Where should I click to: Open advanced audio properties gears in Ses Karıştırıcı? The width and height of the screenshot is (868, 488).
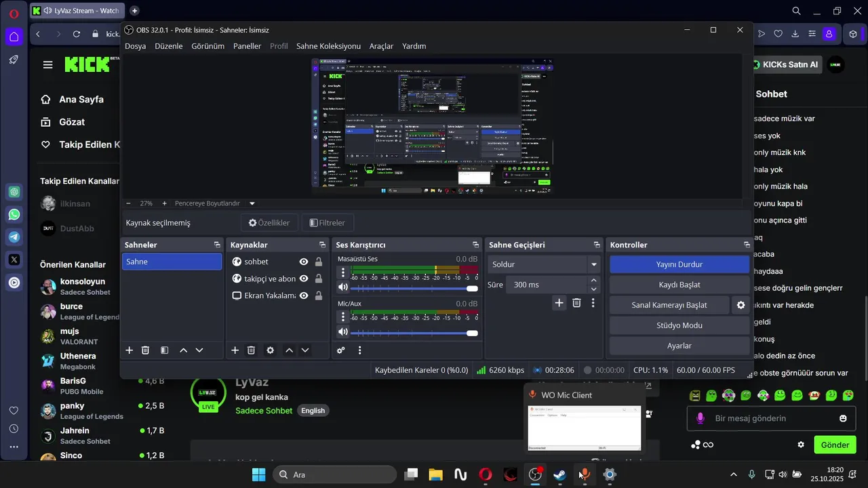point(340,350)
